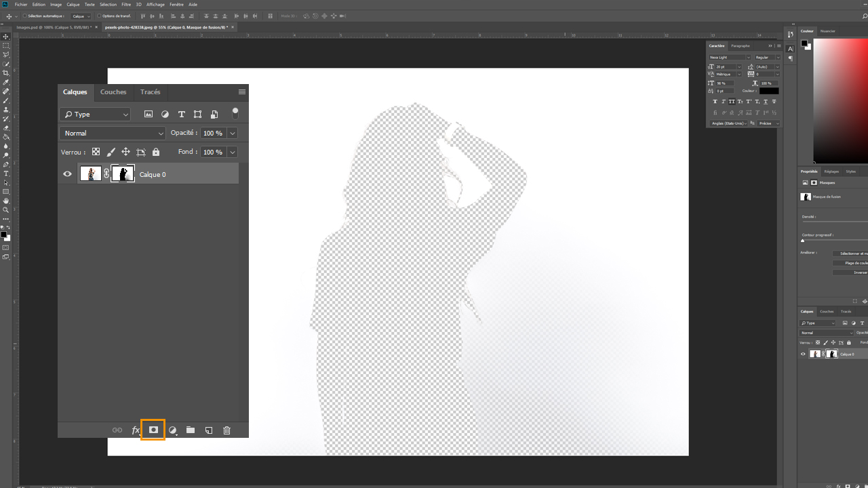The height and width of the screenshot is (488, 868).
Task: Click the Contour progressif slider handle
Action: (803, 241)
